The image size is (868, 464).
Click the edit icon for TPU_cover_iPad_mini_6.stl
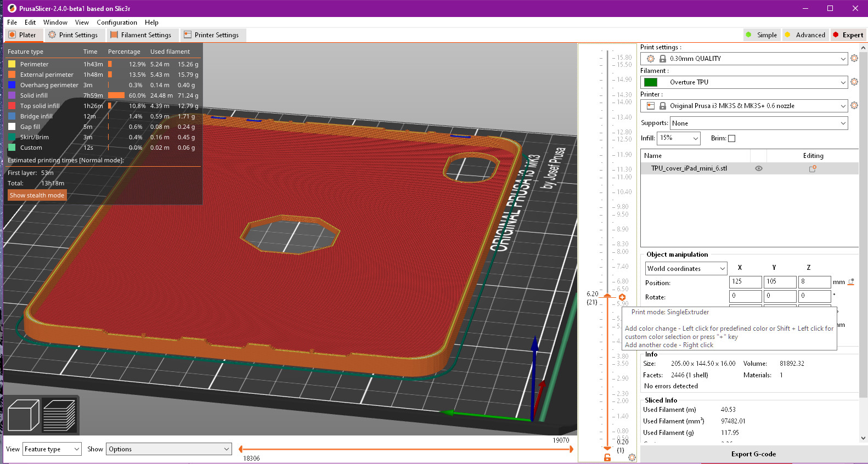pos(813,168)
